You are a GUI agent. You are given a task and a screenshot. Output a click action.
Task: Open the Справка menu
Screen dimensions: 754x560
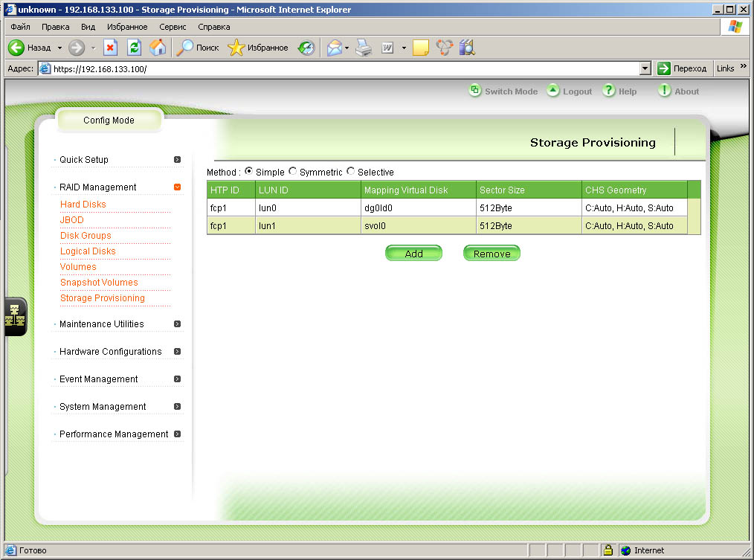[x=214, y=27]
